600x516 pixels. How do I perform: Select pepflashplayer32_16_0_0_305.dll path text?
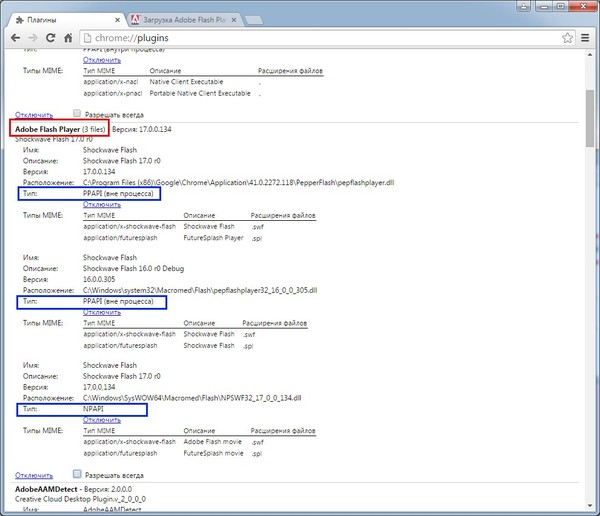click(x=200, y=290)
